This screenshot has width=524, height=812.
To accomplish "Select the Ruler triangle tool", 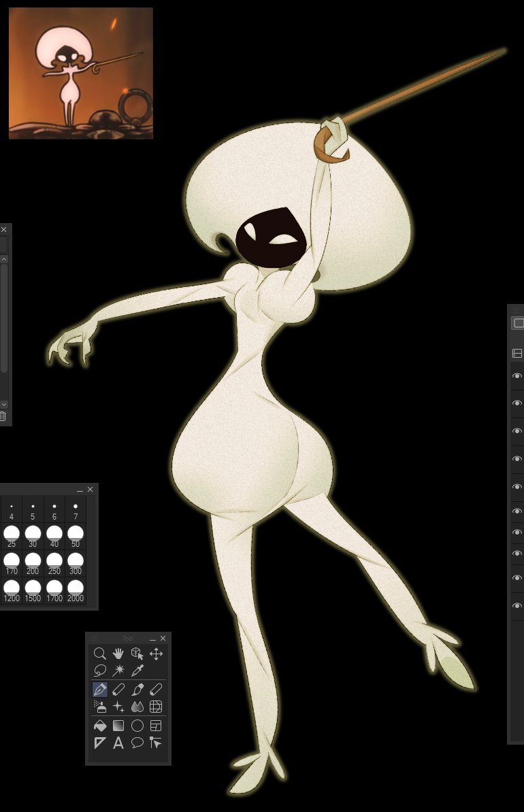I will pos(99,743).
